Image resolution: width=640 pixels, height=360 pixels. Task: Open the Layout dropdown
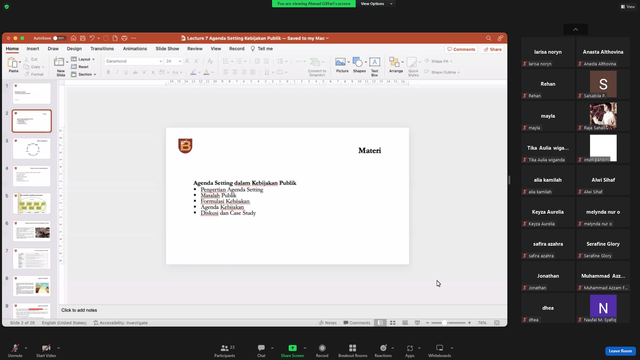[x=83, y=59]
